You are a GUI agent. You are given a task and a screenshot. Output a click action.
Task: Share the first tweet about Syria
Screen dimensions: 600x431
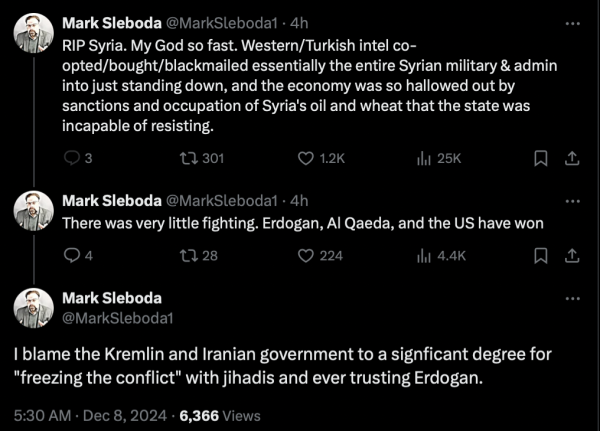(572, 158)
